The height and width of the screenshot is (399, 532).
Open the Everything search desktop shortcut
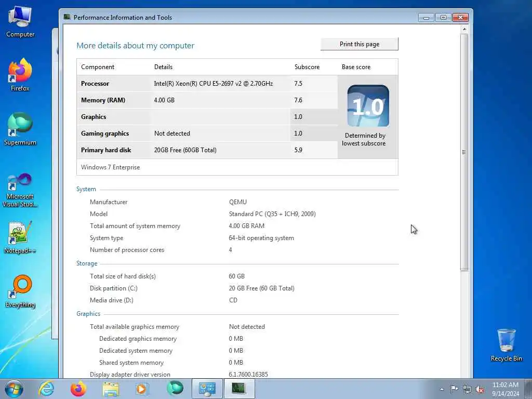pos(20,291)
